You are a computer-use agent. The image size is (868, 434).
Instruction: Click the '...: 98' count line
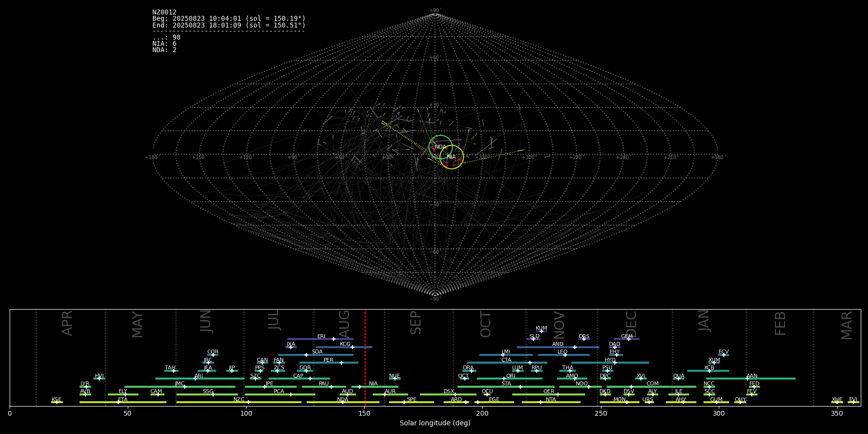(x=166, y=38)
